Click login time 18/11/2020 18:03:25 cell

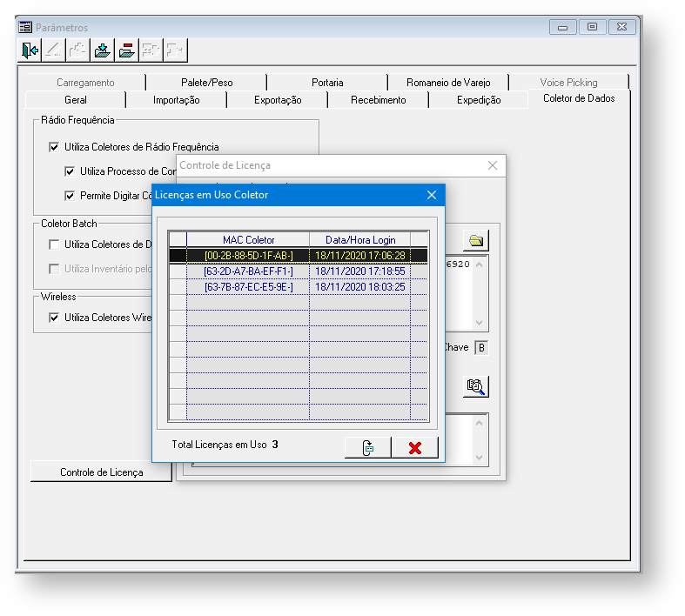(360, 287)
